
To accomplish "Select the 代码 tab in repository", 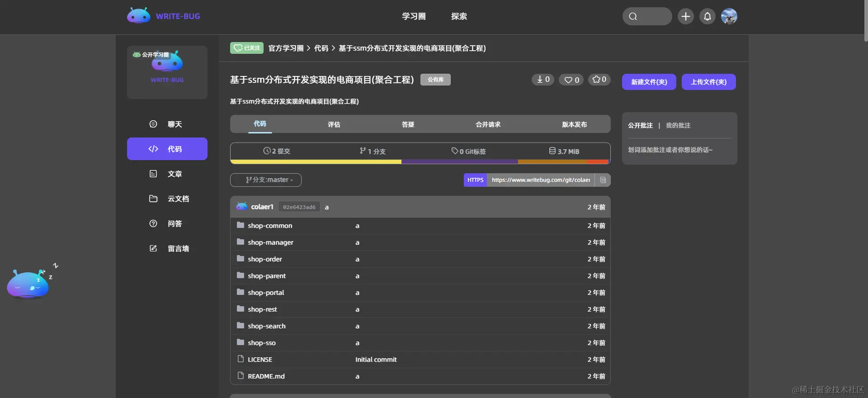I will [x=260, y=124].
